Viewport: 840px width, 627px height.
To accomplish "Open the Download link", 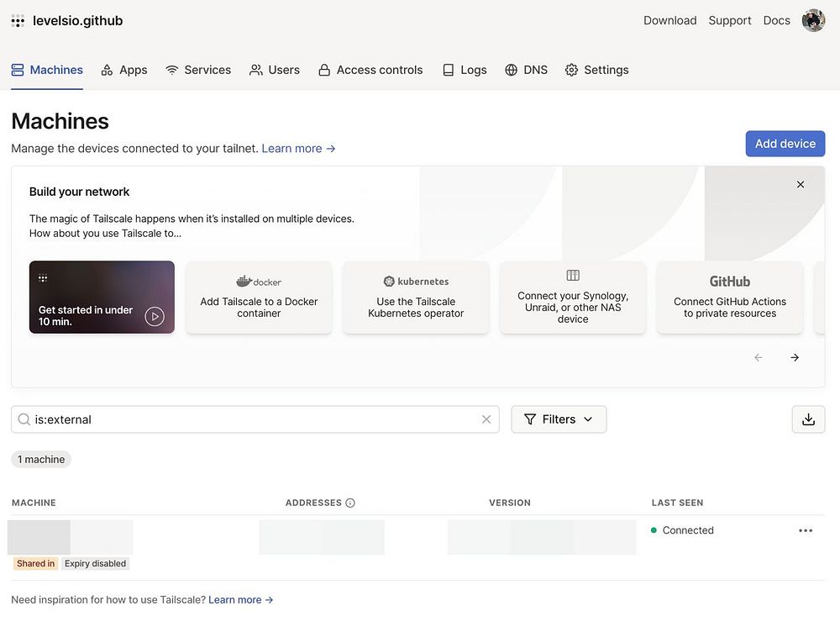I will tap(669, 20).
